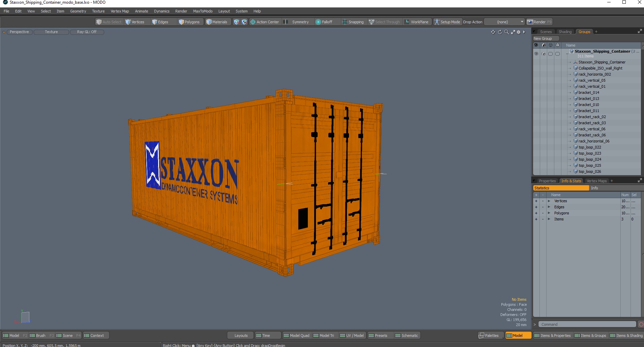Click the viewport pan/move icon
This screenshot has width=644, height=347.
click(493, 32)
